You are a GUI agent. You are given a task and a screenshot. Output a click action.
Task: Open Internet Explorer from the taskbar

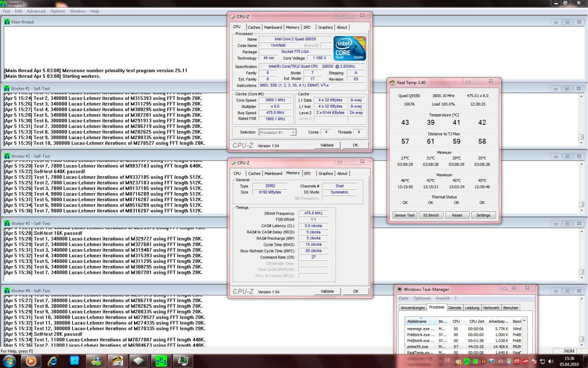pyautogui.click(x=53, y=361)
